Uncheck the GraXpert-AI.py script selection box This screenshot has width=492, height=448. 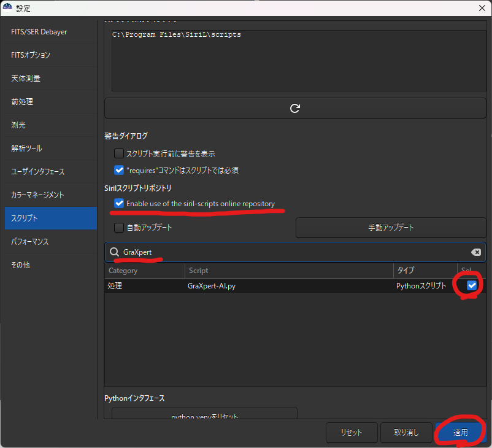[x=471, y=285]
